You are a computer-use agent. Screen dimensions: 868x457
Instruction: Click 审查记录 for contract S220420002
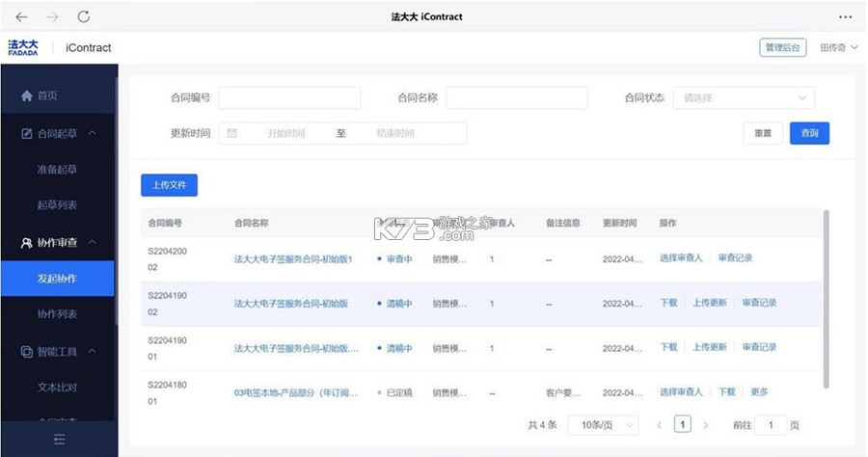pyautogui.click(x=735, y=257)
